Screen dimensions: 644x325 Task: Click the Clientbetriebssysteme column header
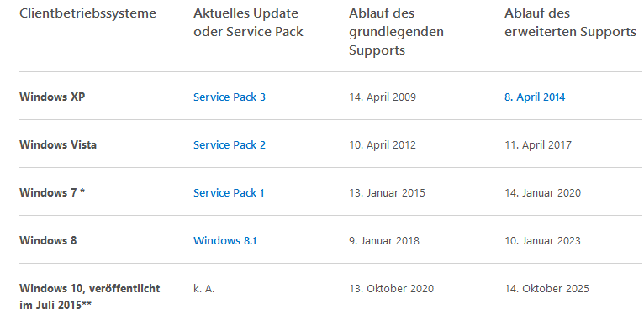88,13
